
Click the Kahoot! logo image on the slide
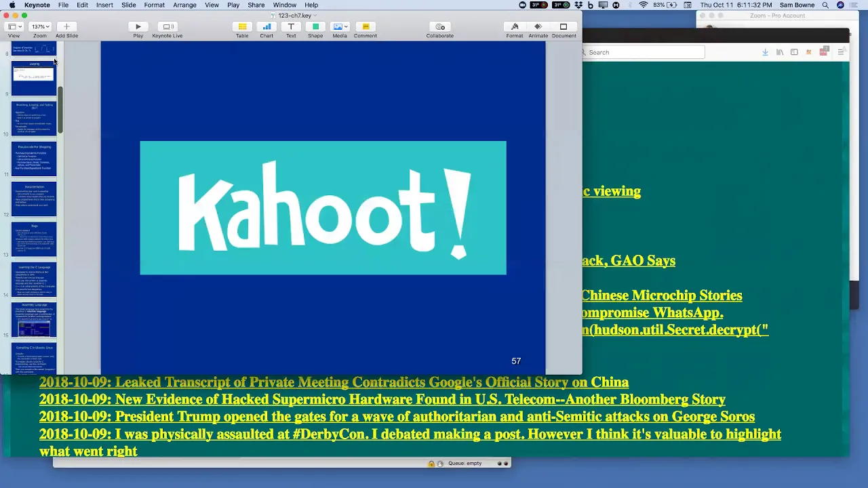(x=323, y=208)
